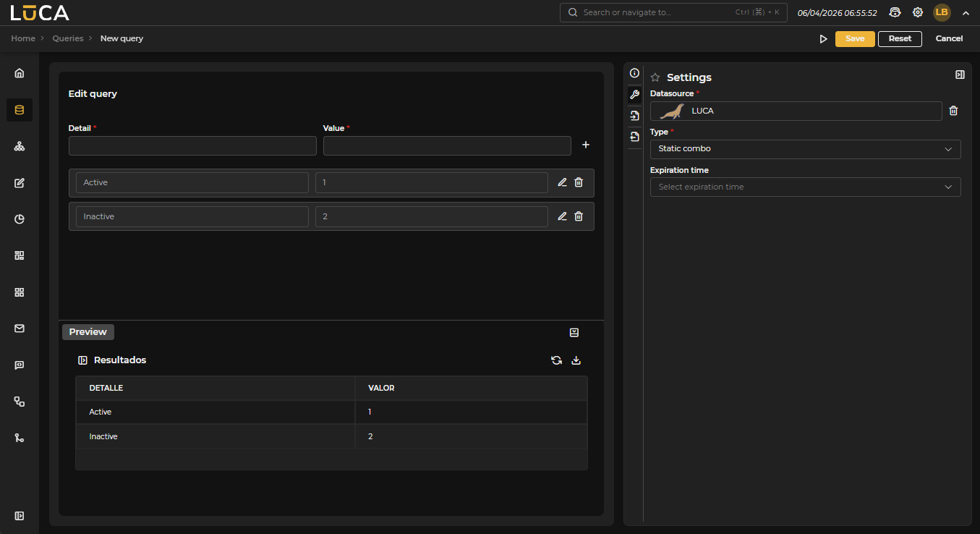980x534 pixels.
Task: Mark Settings as favorite with star
Action: (x=655, y=77)
